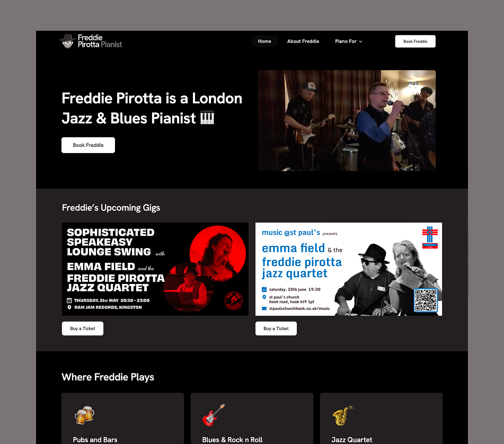Open the Sophisticated Speakeasy Lounge Swing poster
504x444 pixels.
(x=155, y=269)
